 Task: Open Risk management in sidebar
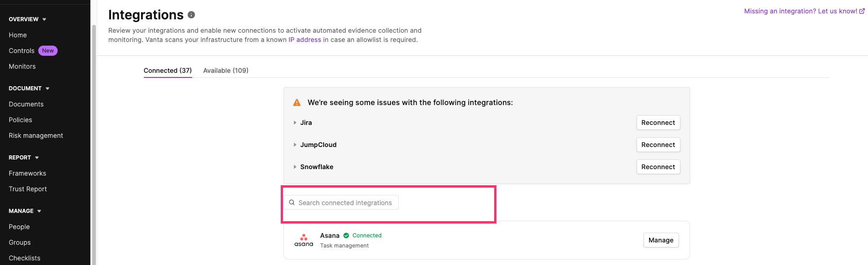(36, 135)
